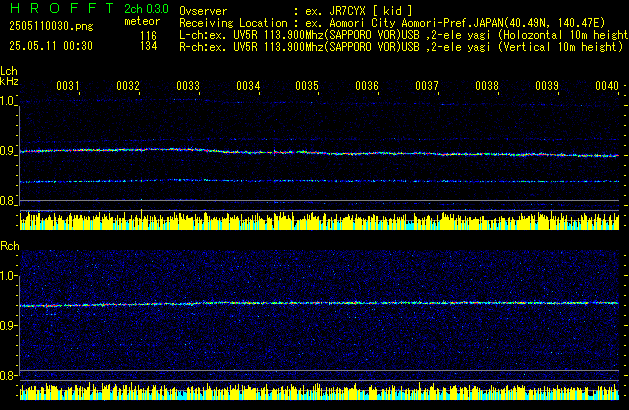The width and height of the screenshot is (629, 410).
Task: Click the R-ch receiver description line
Action: point(401,47)
